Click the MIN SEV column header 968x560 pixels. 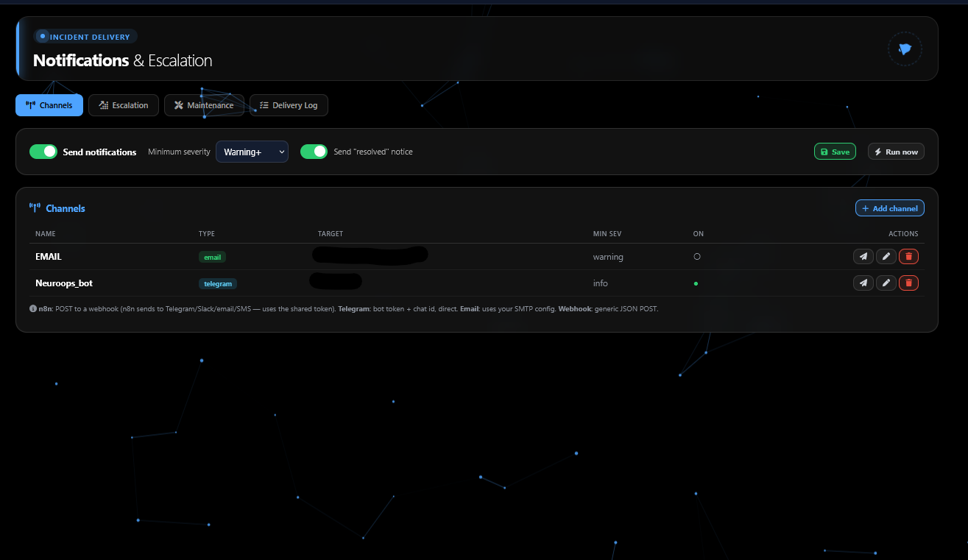pos(607,234)
